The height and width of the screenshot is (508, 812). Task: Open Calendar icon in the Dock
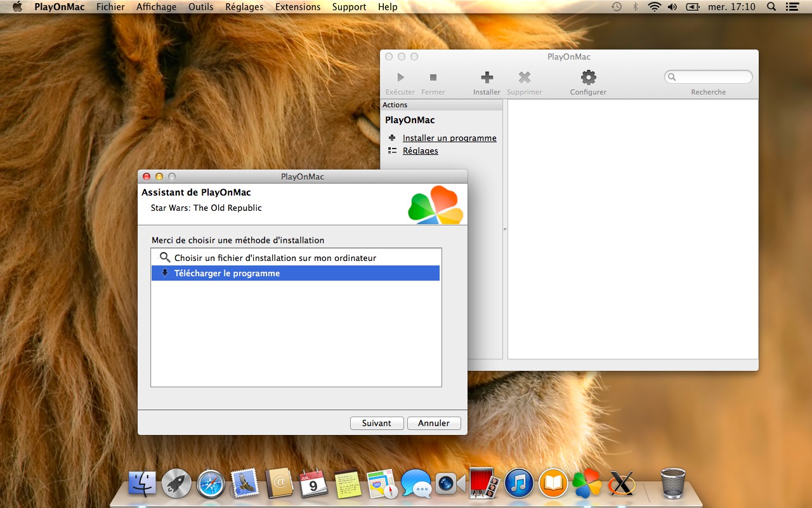tap(313, 484)
